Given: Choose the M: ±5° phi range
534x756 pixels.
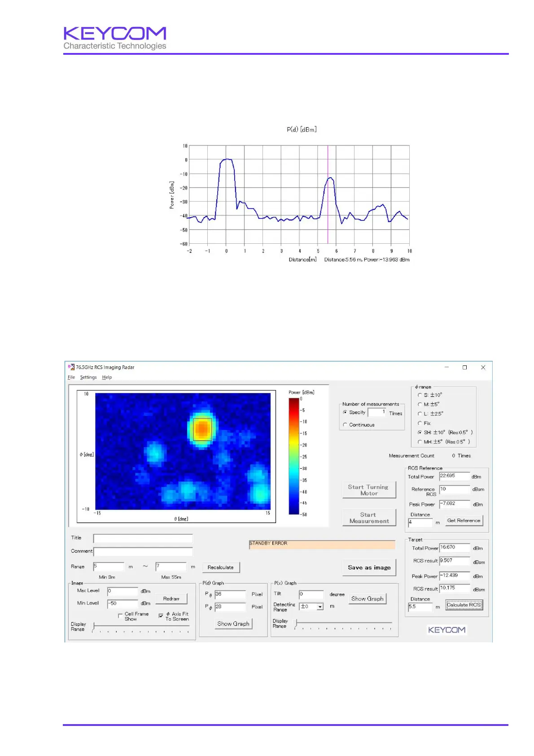Looking at the screenshot, I should [x=420, y=404].
